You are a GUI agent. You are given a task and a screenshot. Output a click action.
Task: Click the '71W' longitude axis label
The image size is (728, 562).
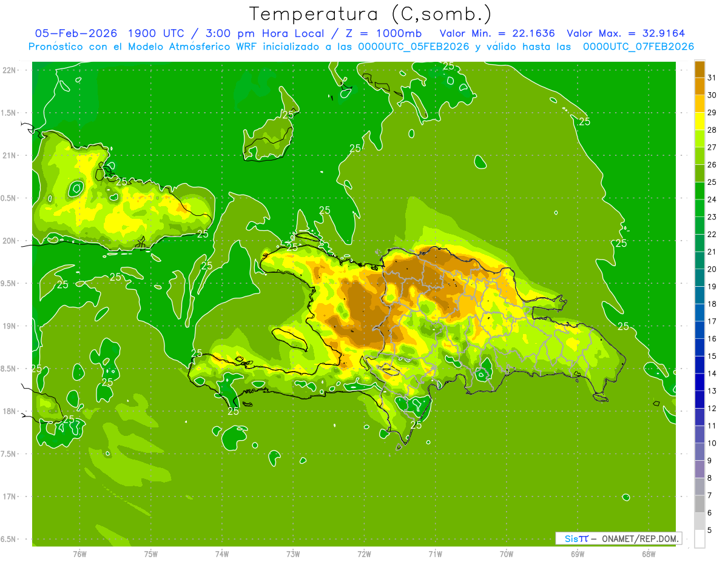435,554
